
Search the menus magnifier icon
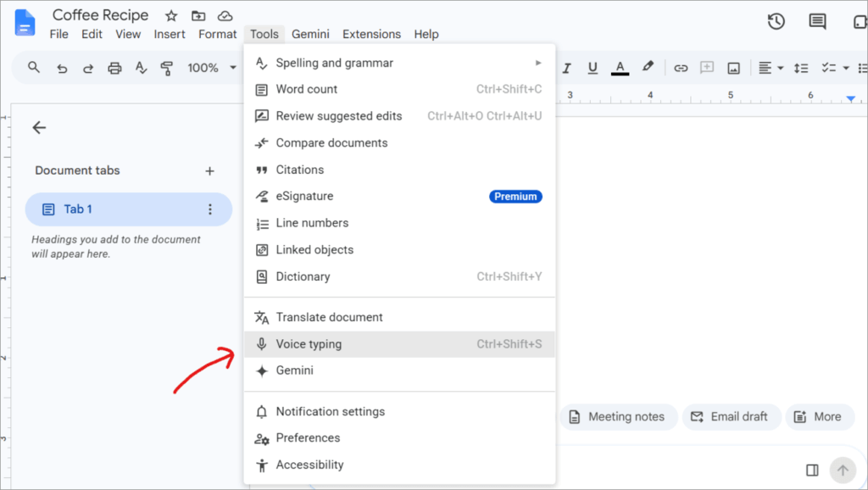tap(34, 68)
